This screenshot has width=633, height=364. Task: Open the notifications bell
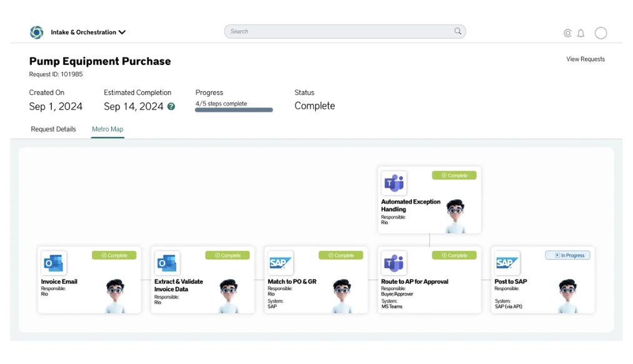click(580, 33)
